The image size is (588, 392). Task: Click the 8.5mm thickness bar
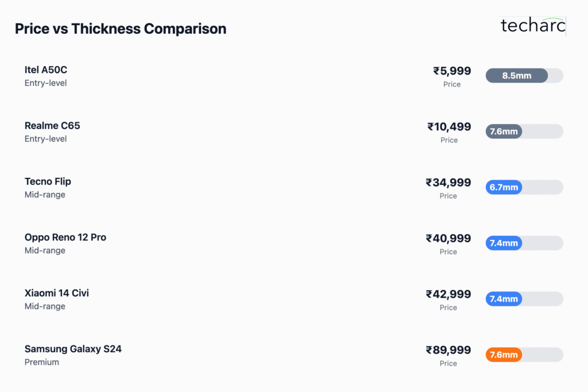coord(516,76)
